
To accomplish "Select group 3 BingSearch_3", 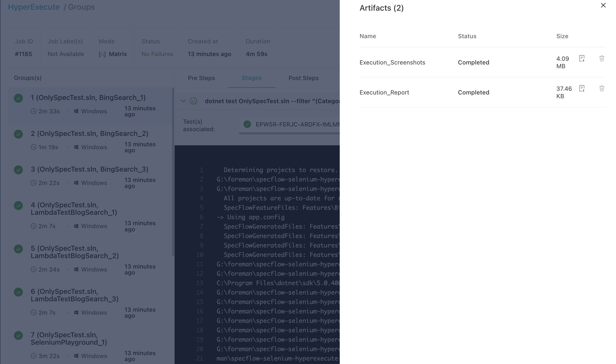I will [x=90, y=177].
